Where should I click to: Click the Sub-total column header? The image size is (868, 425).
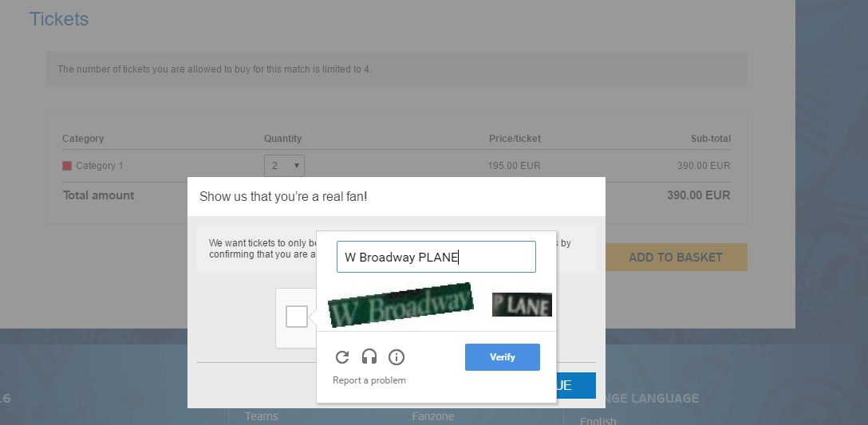pyautogui.click(x=711, y=139)
